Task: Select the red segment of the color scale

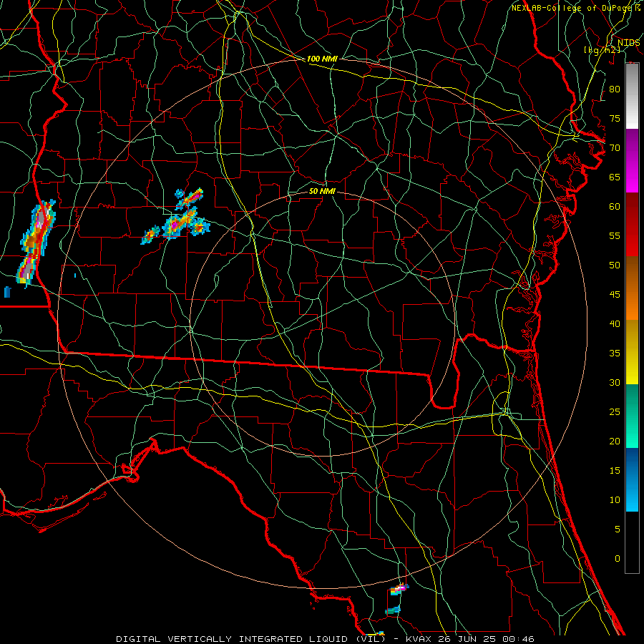Action: pos(632,224)
